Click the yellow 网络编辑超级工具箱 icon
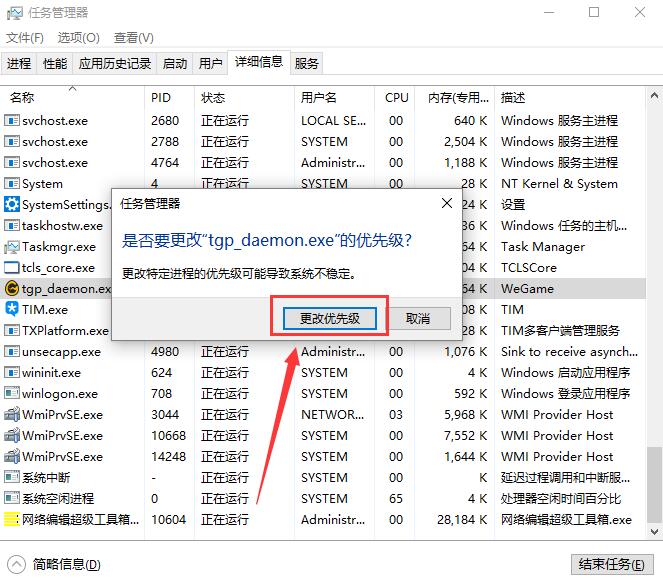Image resolution: width=663 pixels, height=585 pixels. pyautogui.click(x=12, y=520)
